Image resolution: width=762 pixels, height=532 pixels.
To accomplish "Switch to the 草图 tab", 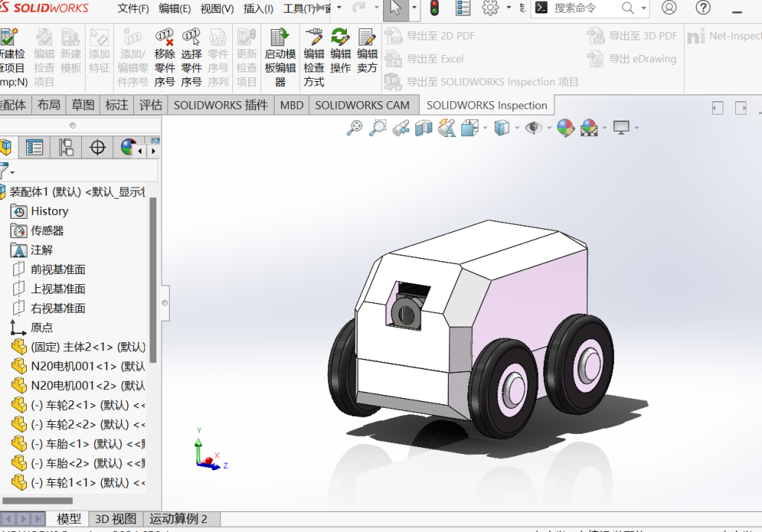I will pos(83,106).
